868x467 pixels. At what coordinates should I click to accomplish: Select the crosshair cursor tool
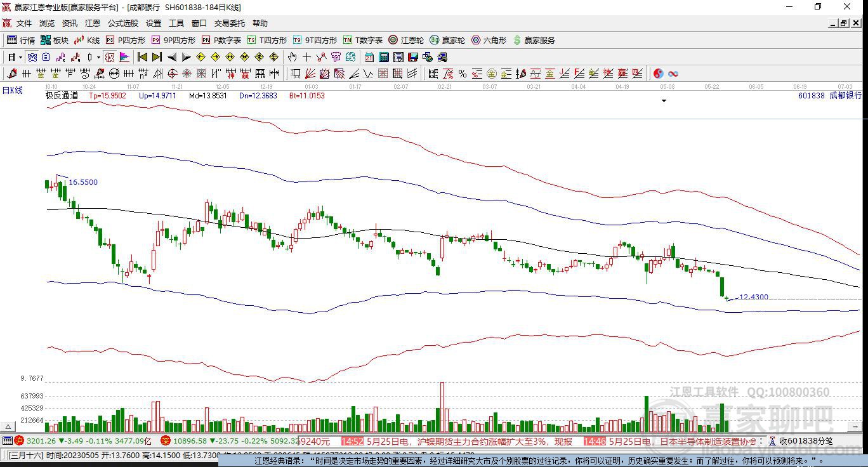(x=307, y=57)
